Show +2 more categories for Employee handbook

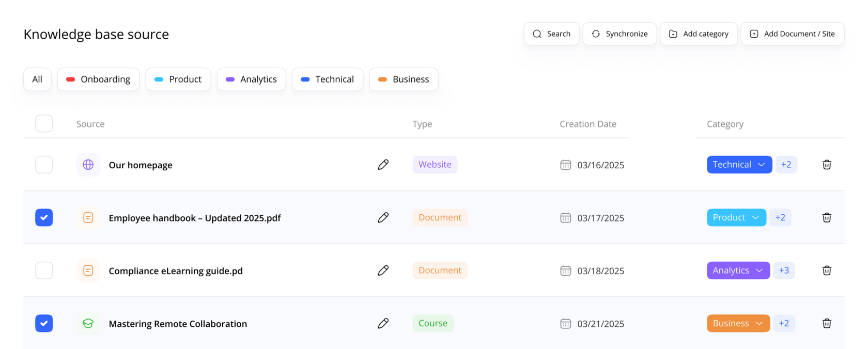[780, 217]
